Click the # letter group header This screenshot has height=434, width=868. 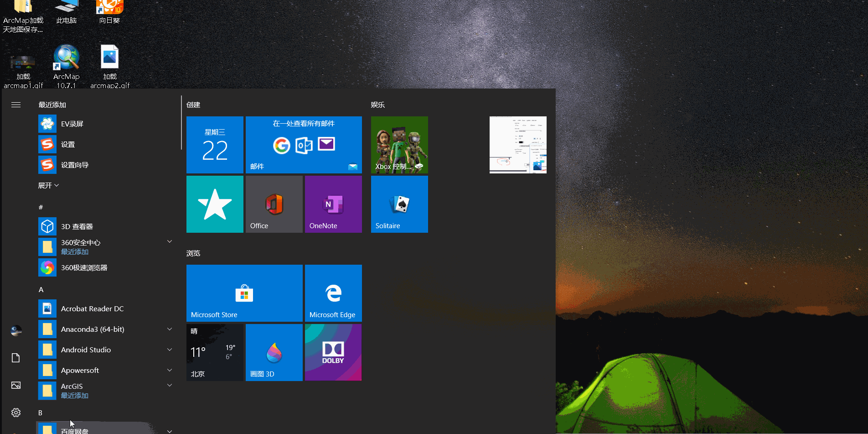41,207
